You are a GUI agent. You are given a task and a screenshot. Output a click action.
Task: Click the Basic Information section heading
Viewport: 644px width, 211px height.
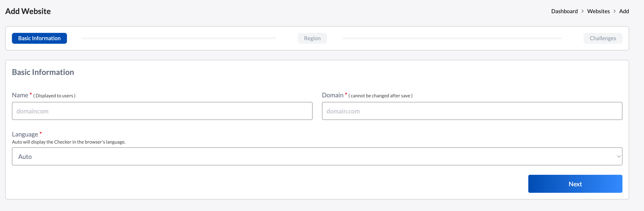[43, 72]
